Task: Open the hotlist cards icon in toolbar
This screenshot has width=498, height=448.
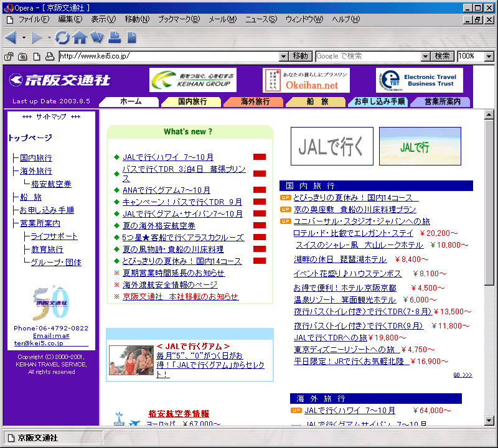Action: [97, 37]
